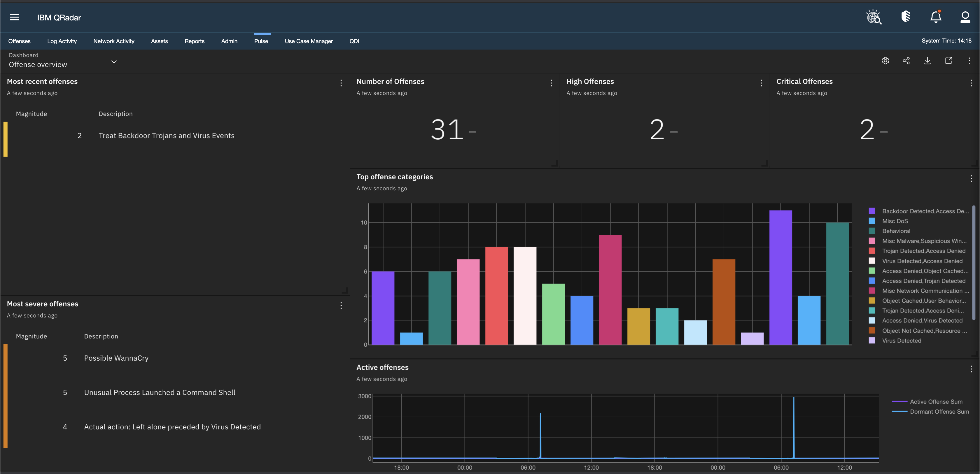Image resolution: width=980 pixels, height=474 pixels.
Task: Click the threat intelligence globe icon
Action: [x=874, y=17]
